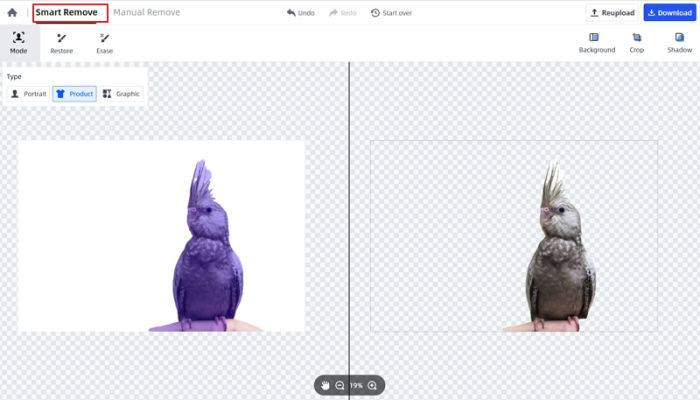Viewport: 700px width, 400px height.
Task: Open the Background options
Action: 596,43
